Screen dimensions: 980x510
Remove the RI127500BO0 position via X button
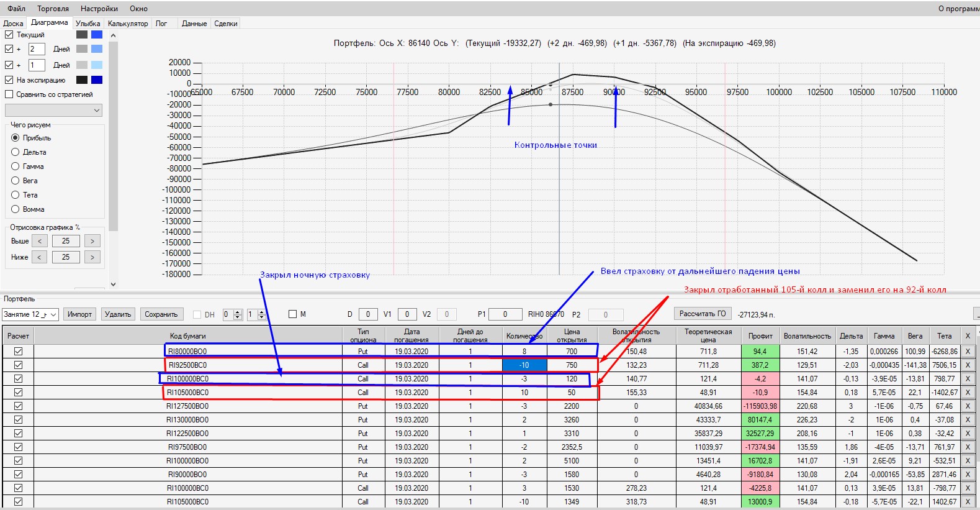coord(967,406)
